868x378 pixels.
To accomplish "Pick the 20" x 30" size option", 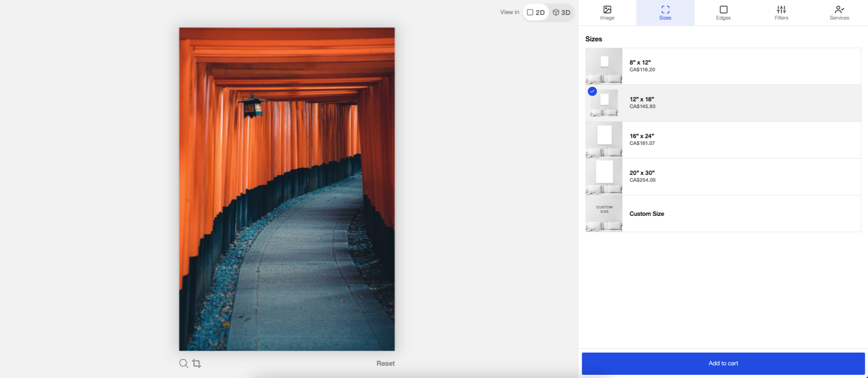I will pyautogui.click(x=723, y=177).
